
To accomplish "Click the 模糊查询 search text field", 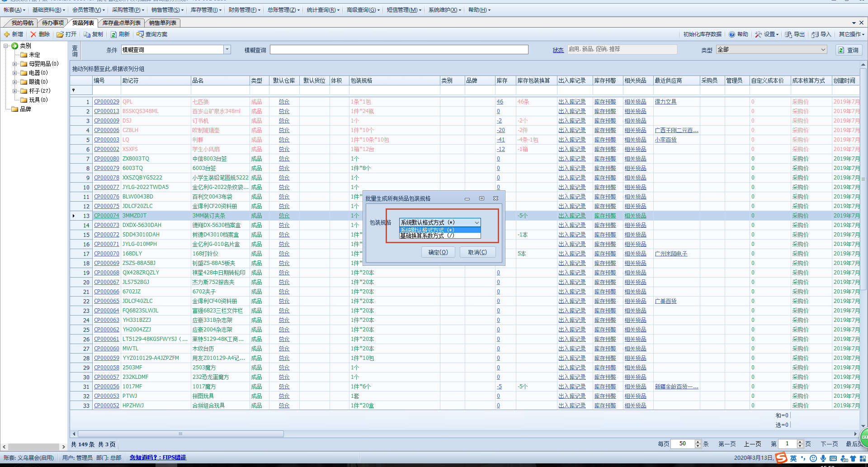I will (x=399, y=50).
